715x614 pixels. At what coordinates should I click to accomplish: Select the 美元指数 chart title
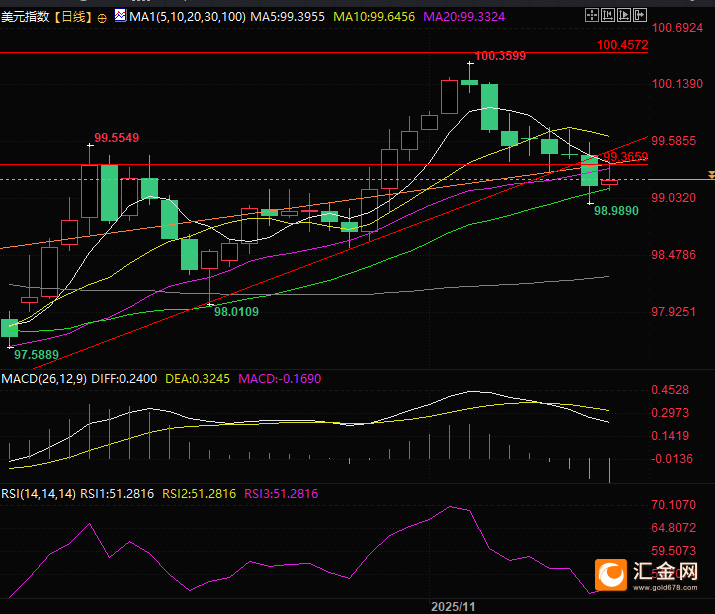point(25,17)
